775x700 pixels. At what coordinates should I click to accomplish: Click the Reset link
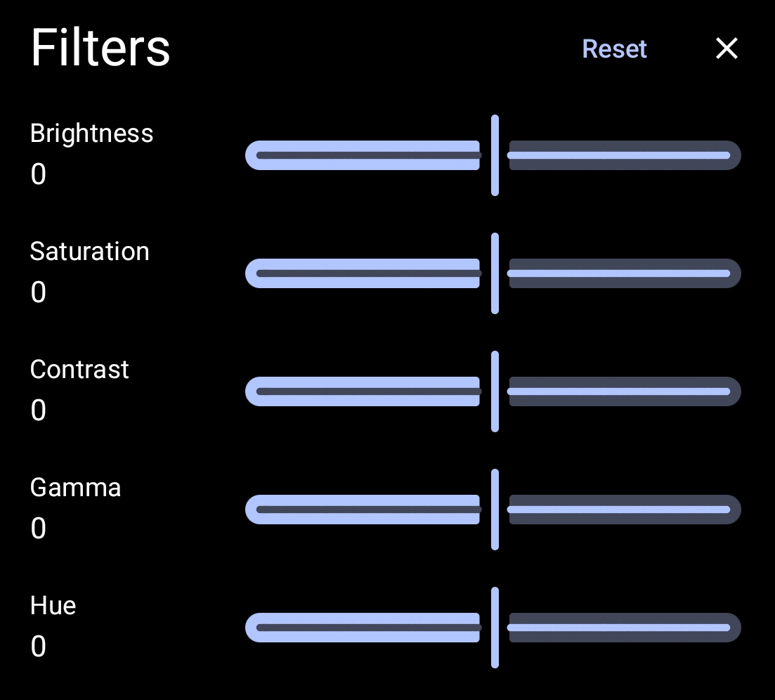(614, 48)
